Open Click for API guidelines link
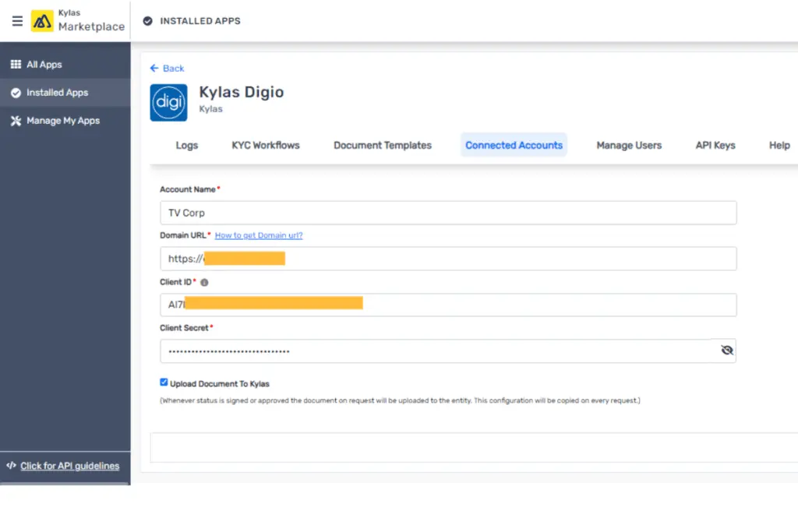This screenshot has height=532, width=798. [69, 466]
